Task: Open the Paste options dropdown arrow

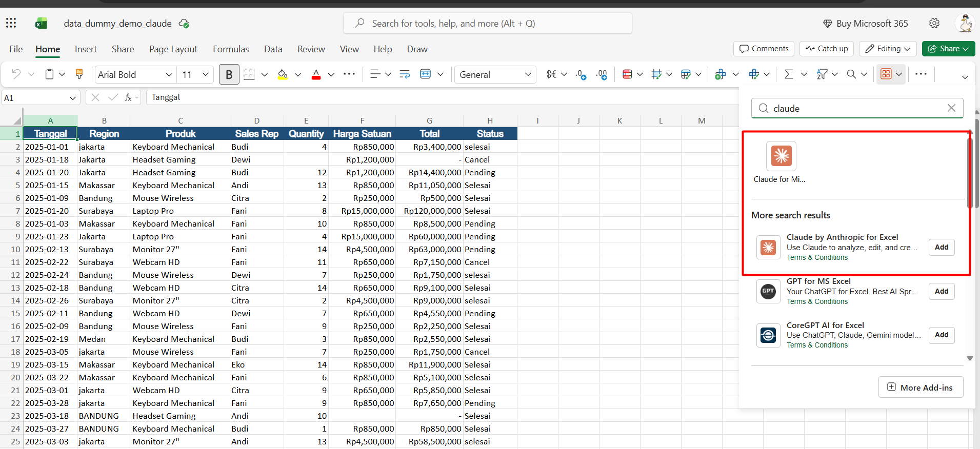Action: (x=62, y=75)
